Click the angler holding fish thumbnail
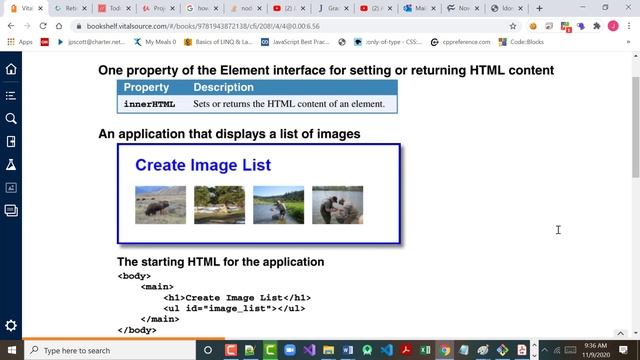 (x=338, y=205)
